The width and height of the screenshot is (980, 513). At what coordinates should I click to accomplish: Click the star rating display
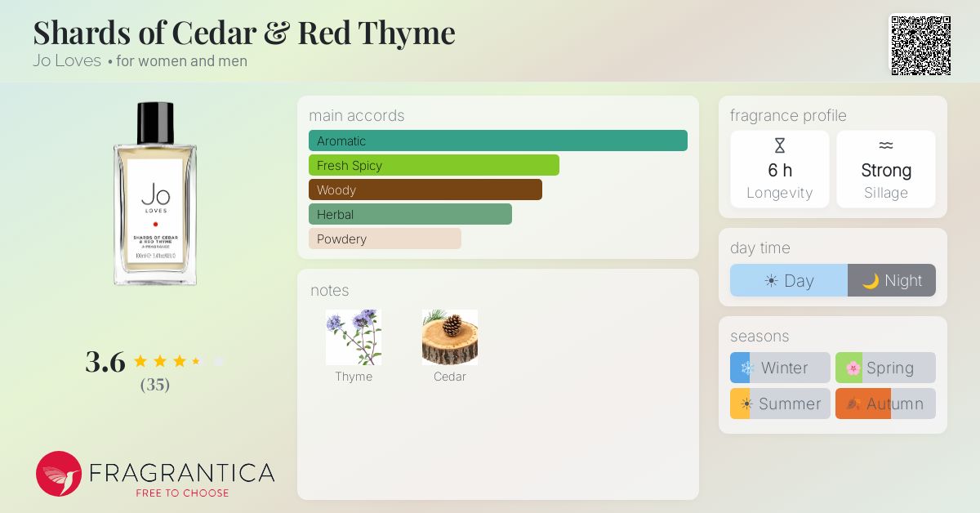pos(178,361)
